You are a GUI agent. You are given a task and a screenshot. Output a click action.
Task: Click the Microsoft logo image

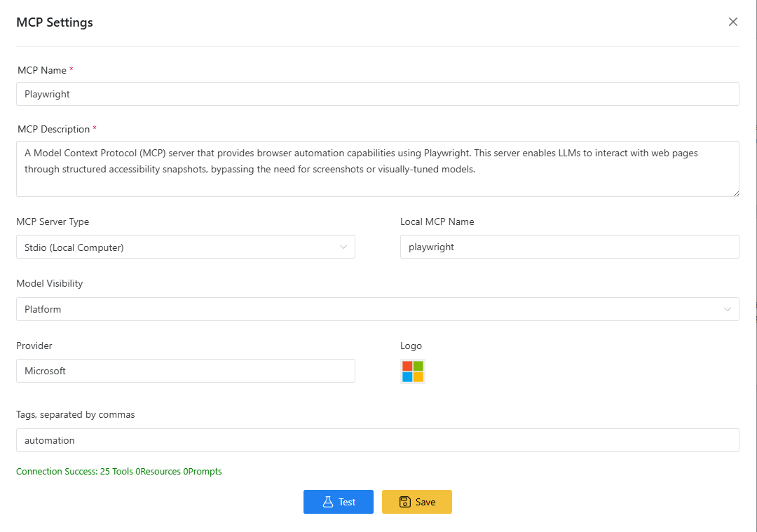coord(412,371)
